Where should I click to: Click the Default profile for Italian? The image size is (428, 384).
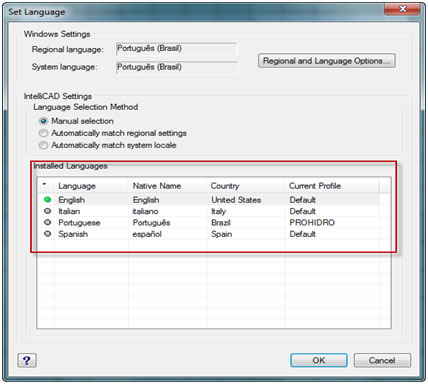(x=302, y=211)
